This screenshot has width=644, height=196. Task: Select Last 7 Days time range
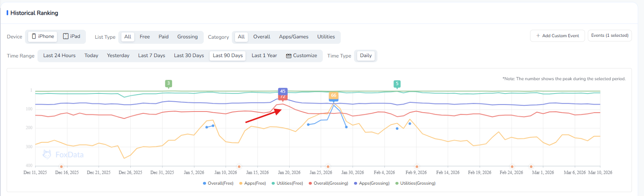151,56
